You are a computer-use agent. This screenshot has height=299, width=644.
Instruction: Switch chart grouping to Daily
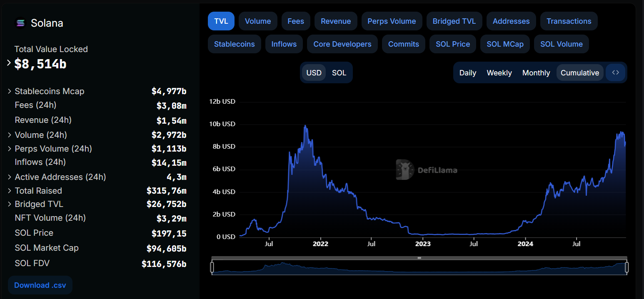click(x=468, y=73)
